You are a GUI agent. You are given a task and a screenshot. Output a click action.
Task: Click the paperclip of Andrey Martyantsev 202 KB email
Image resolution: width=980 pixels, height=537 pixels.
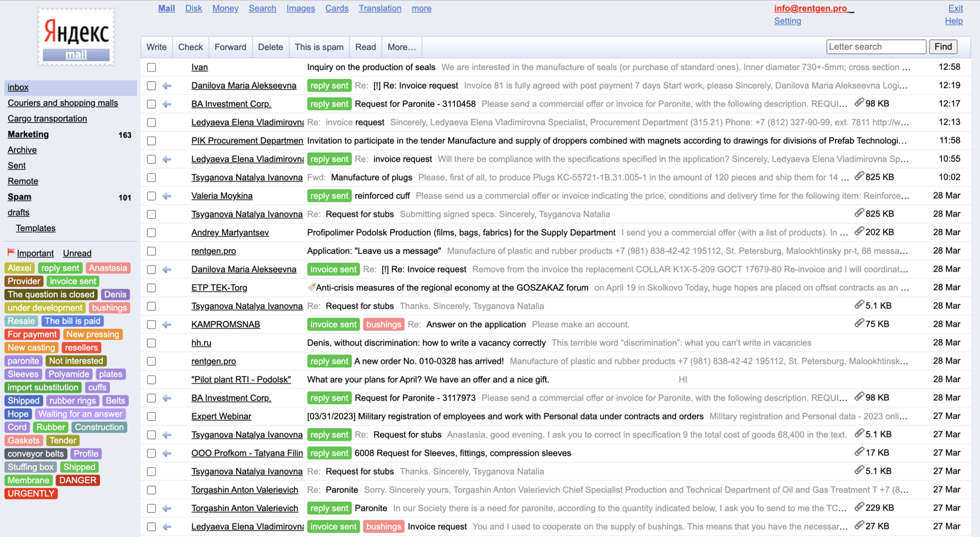pos(859,232)
